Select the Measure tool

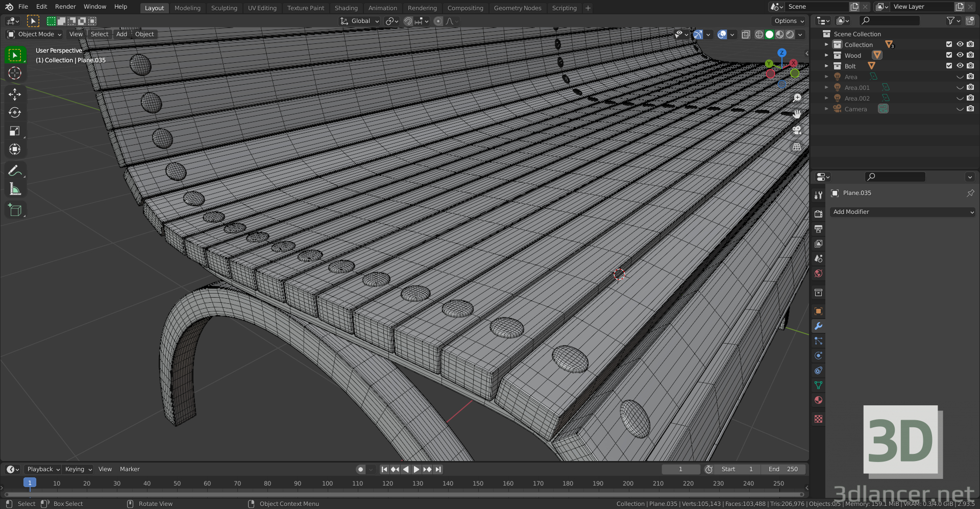pyautogui.click(x=15, y=188)
